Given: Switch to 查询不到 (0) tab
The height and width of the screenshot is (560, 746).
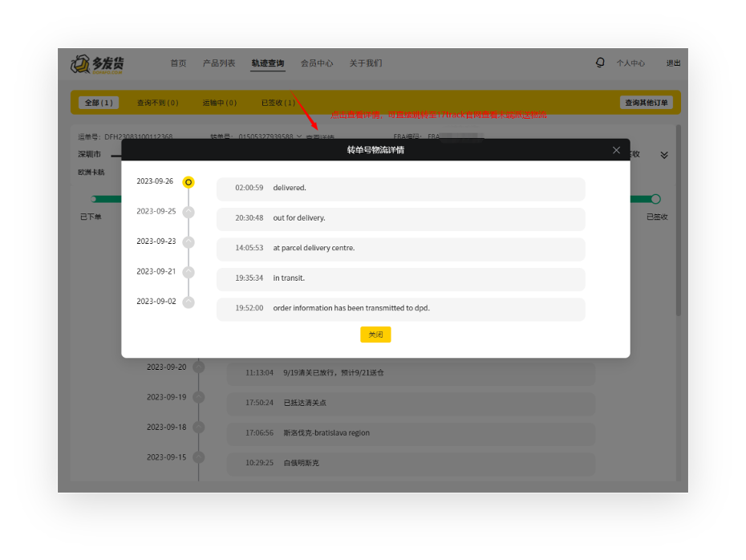Looking at the screenshot, I should click(x=158, y=103).
